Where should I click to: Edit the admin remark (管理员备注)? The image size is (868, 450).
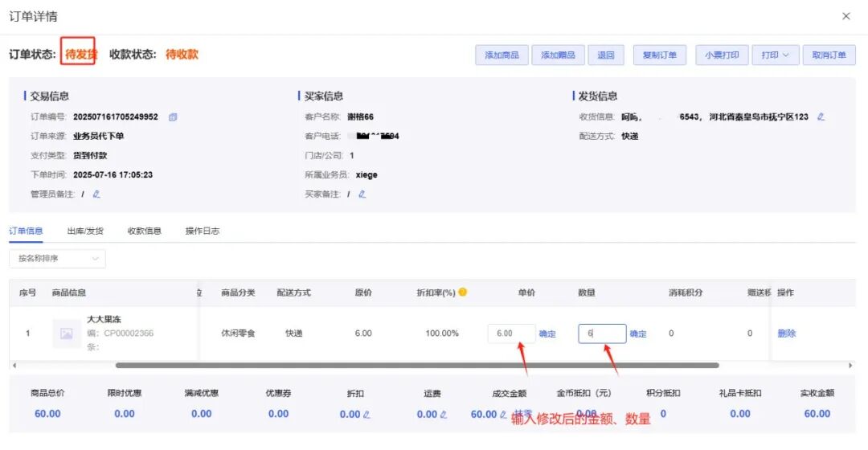96,194
